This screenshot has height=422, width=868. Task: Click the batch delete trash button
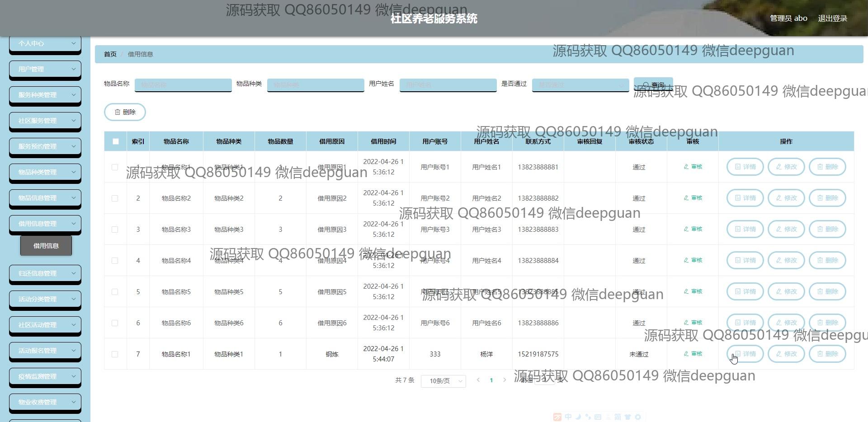tap(125, 112)
